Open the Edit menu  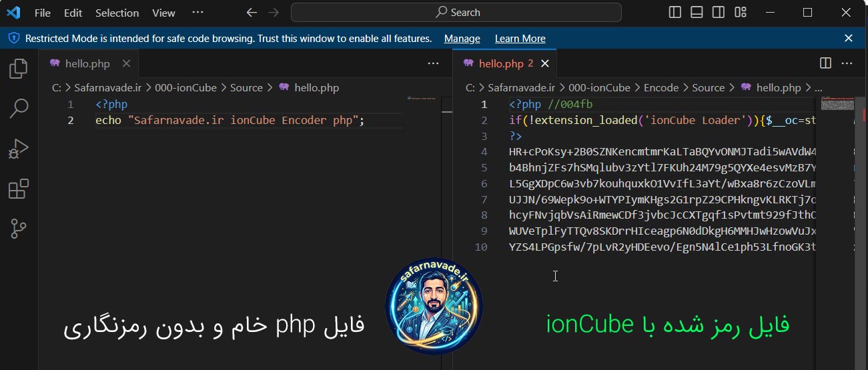tap(73, 13)
